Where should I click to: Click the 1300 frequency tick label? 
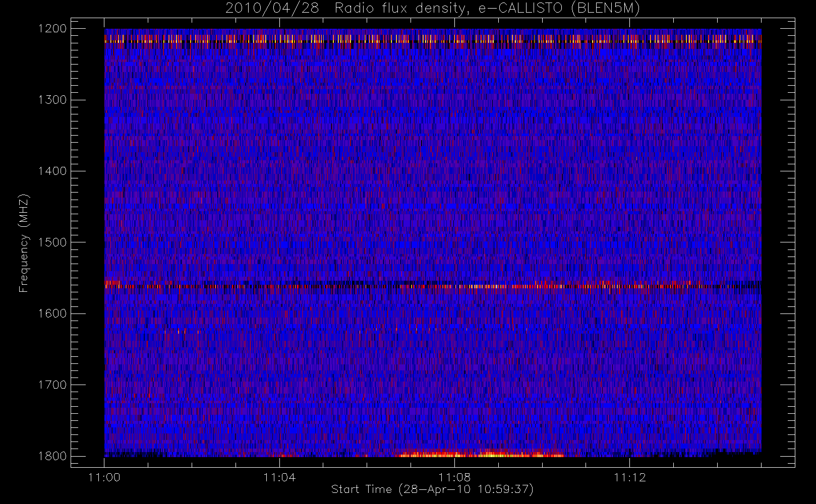52,100
